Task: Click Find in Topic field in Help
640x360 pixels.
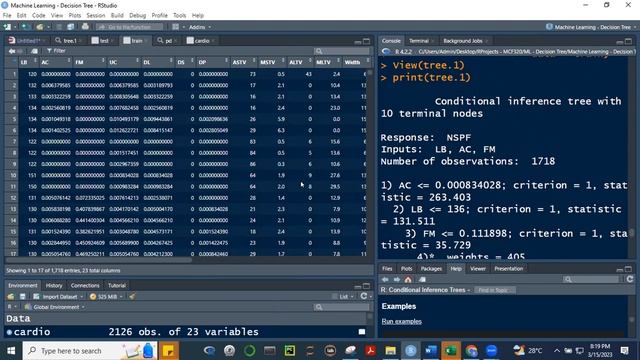Action: point(494,290)
